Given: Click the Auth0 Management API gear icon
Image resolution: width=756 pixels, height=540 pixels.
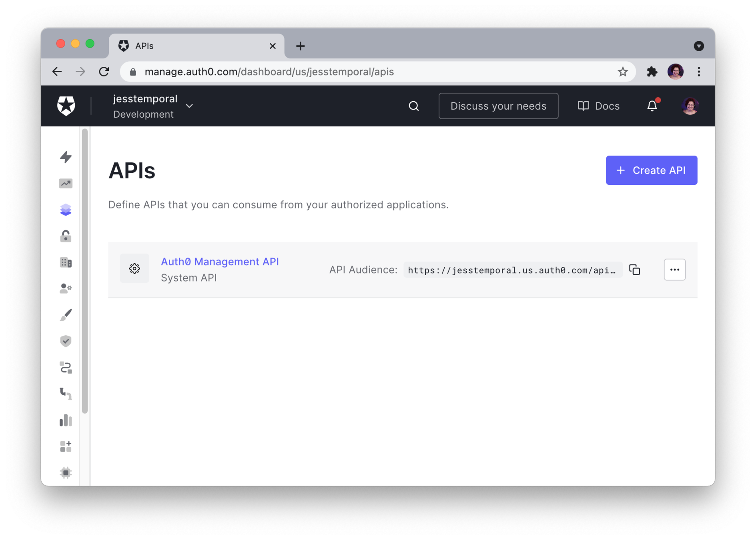Looking at the screenshot, I should (x=134, y=268).
